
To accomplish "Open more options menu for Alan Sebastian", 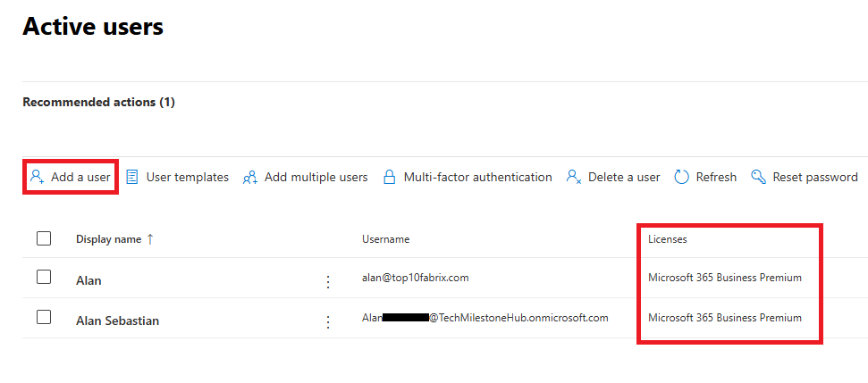I will coord(328,322).
